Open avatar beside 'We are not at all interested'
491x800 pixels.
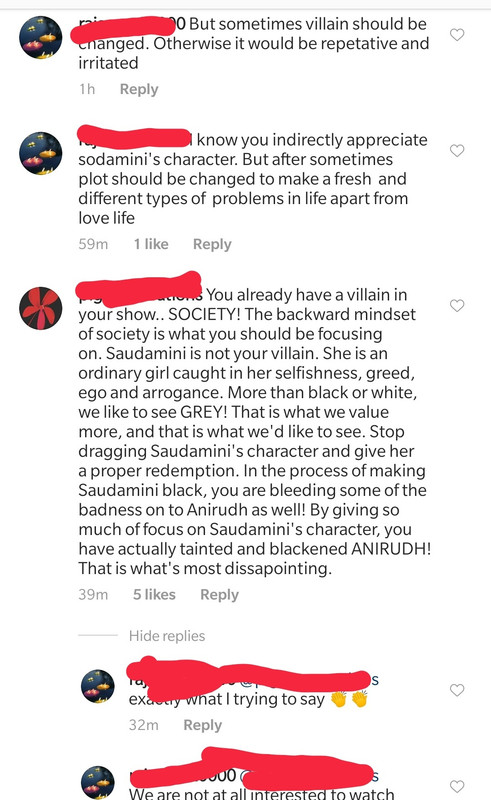[98, 782]
